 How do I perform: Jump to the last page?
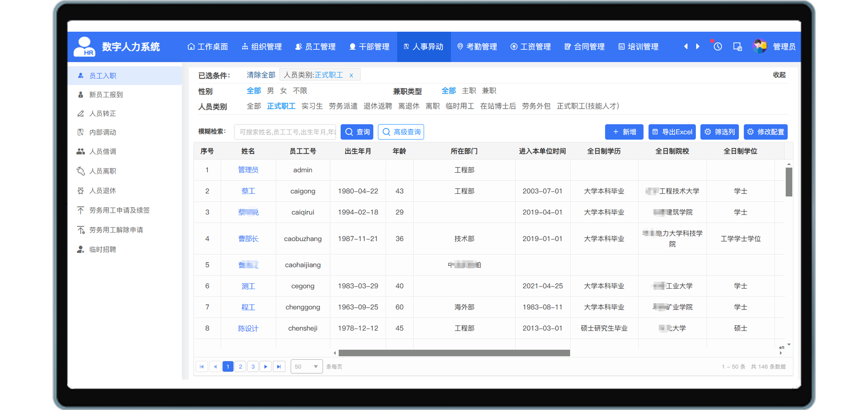[x=279, y=367]
